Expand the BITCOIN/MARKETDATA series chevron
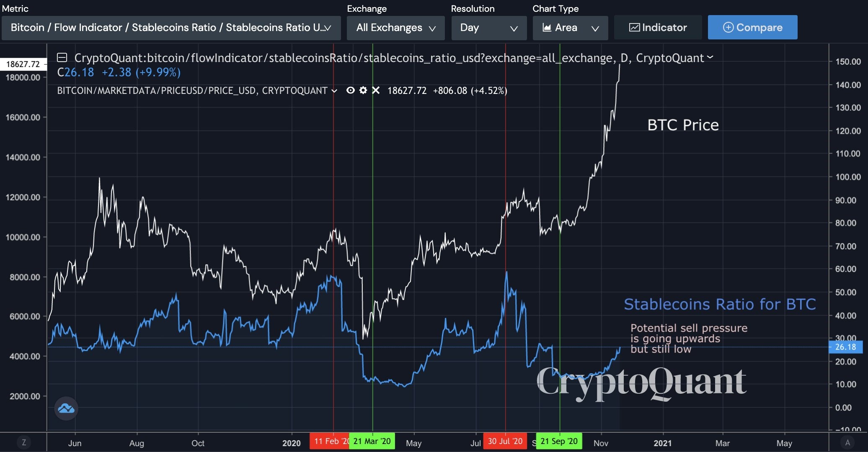The height and width of the screenshot is (452, 868). pyautogui.click(x=334, y=90)
